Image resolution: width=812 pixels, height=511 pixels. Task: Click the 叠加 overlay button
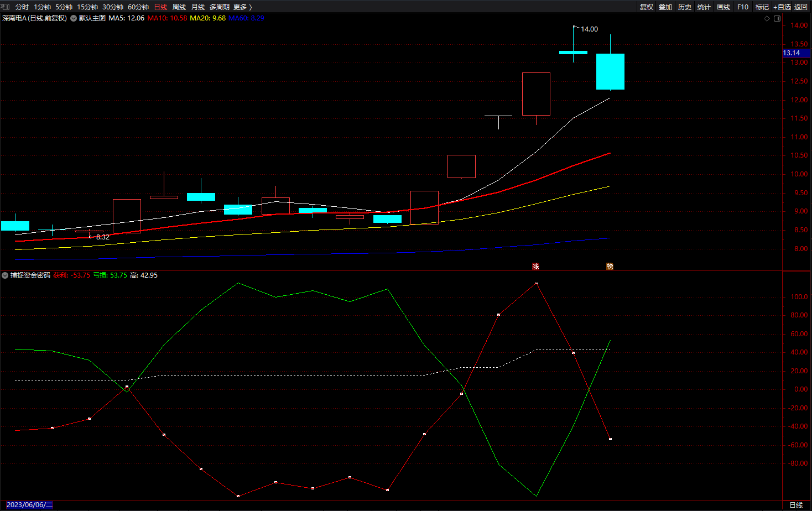[665, 7]
